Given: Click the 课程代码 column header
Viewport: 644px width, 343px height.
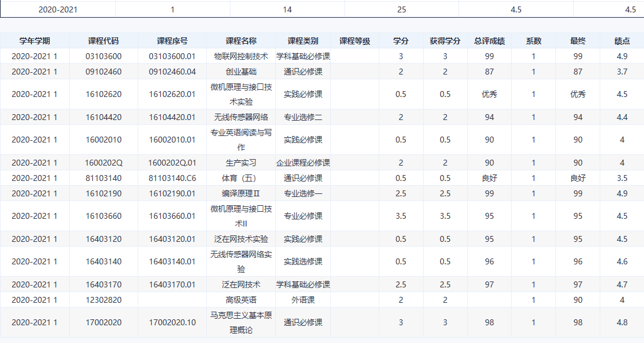Looking at the screenshot, I should [x=103, y=41].
